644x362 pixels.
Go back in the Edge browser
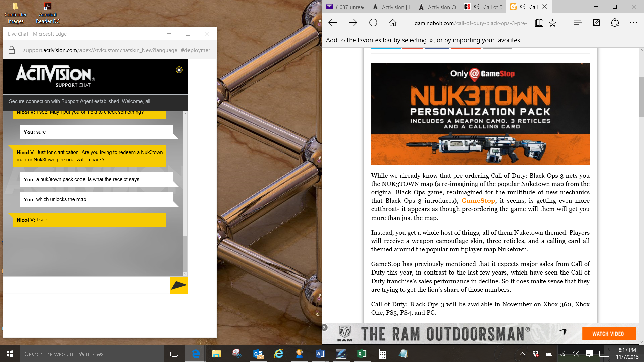pos(332,23)
